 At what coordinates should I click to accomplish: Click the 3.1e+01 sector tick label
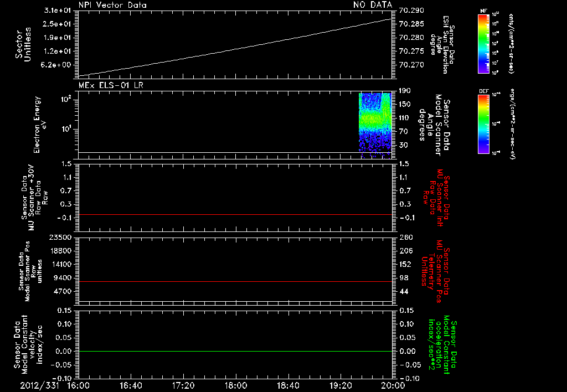58,11
